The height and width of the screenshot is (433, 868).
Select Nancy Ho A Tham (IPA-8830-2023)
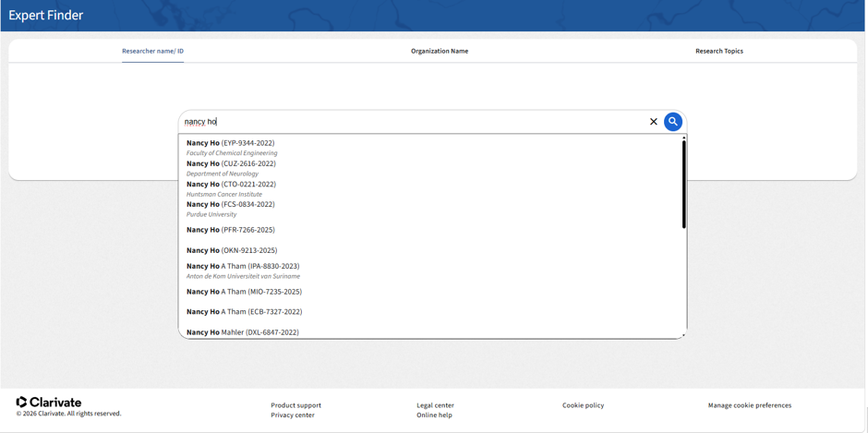coord(243,266)
